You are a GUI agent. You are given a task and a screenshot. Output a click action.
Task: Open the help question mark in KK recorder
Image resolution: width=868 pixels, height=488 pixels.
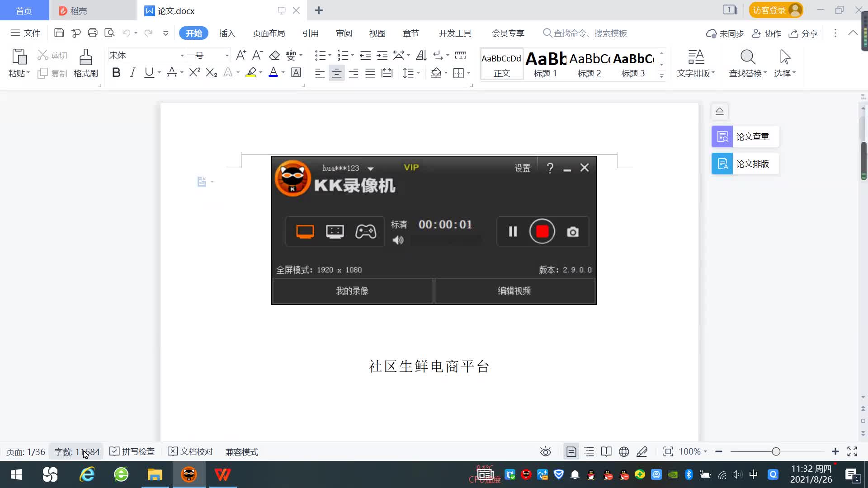point(550,168)
